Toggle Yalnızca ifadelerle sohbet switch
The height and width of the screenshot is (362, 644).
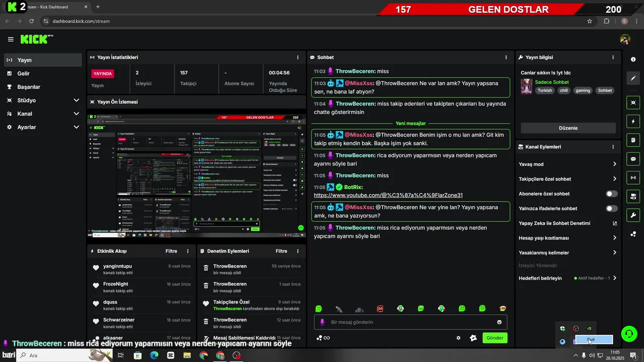(x=611, y=208)
